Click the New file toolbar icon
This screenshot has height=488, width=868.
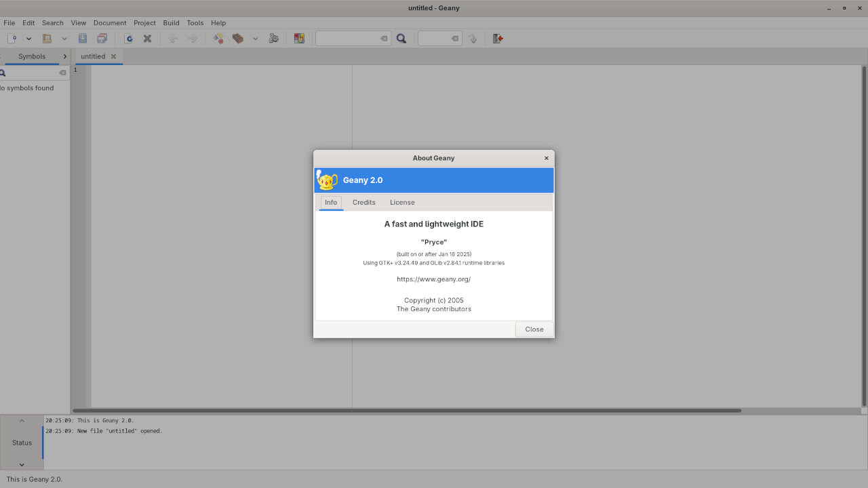(12, 39)
